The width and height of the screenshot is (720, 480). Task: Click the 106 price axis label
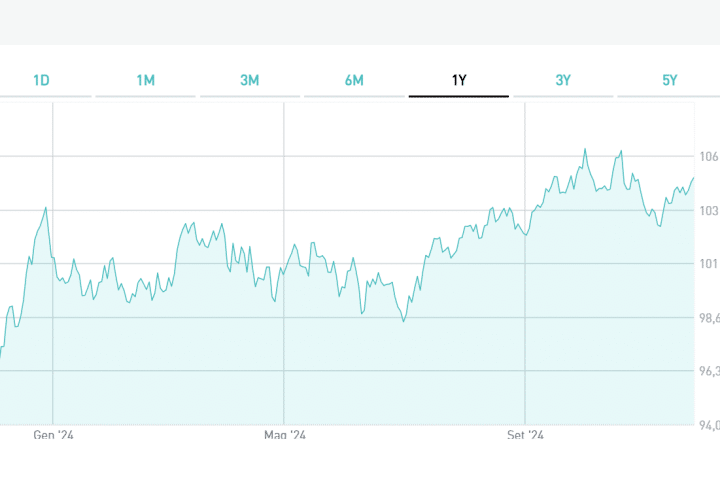click(708, 157)
